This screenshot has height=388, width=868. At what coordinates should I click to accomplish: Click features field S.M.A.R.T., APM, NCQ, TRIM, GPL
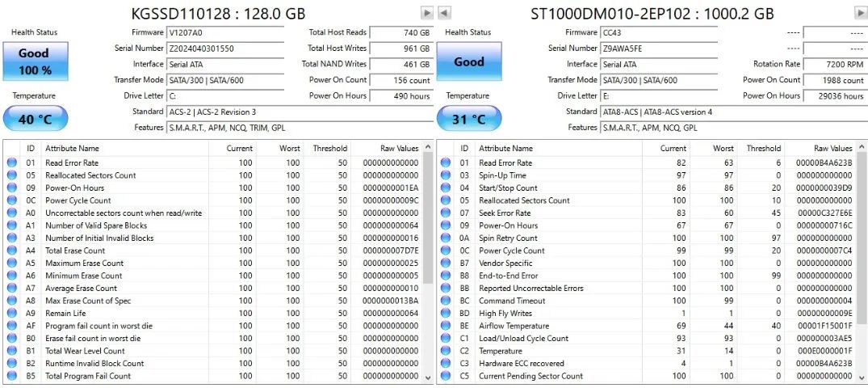(x=300, y=128)
